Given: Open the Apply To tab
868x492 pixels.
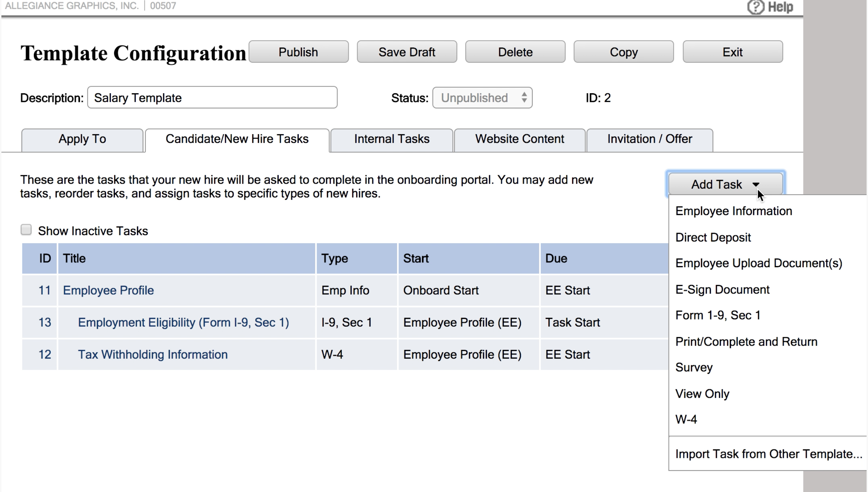Looking at the screenshot, I should pos(82,139).
